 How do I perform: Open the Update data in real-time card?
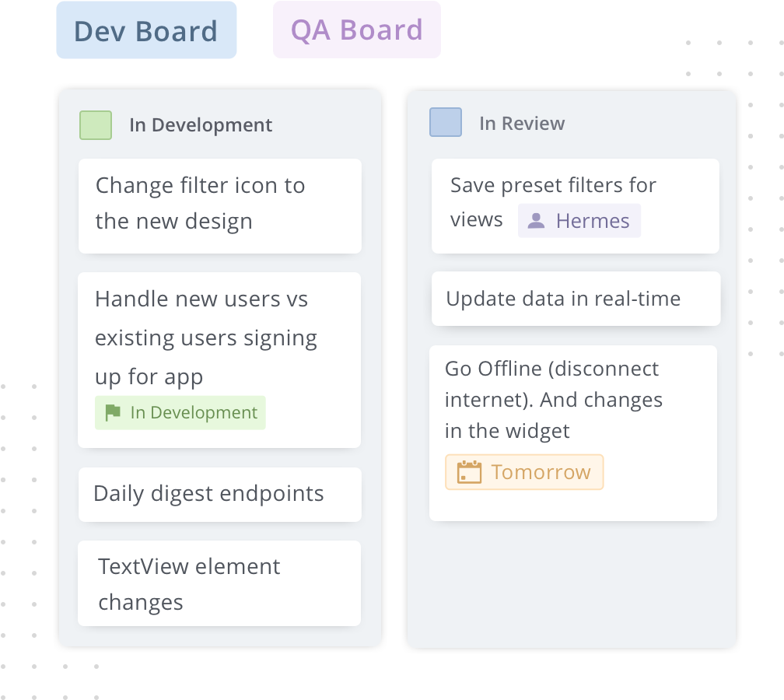pyautogui.click(x=576, y=299)
